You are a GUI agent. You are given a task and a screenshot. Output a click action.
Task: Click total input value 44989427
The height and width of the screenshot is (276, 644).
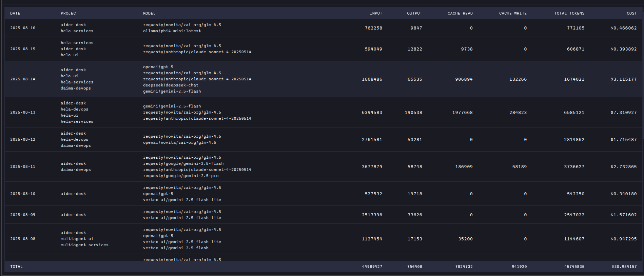pyautogui.click(x=372, y=267)
